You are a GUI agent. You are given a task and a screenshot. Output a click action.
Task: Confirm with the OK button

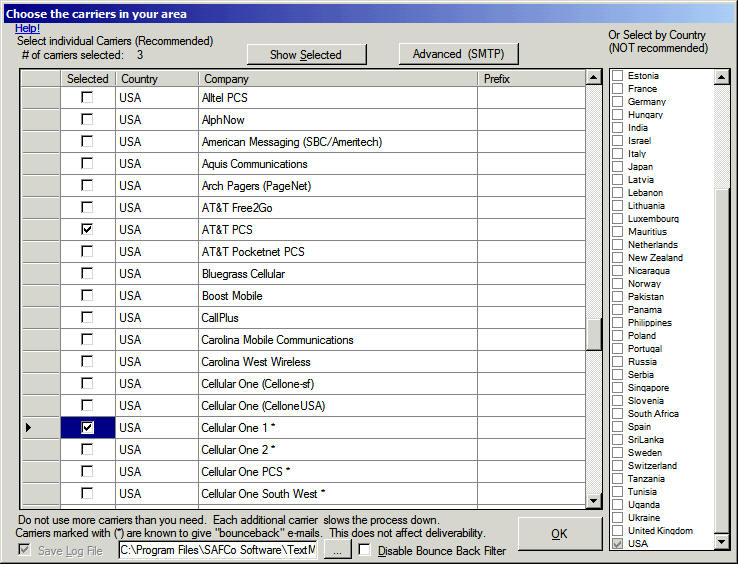(x=559, y=534)
